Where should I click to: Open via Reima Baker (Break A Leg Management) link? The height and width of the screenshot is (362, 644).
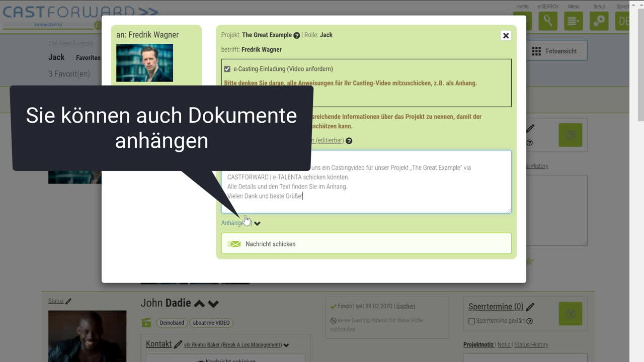[x=233, y=345]
